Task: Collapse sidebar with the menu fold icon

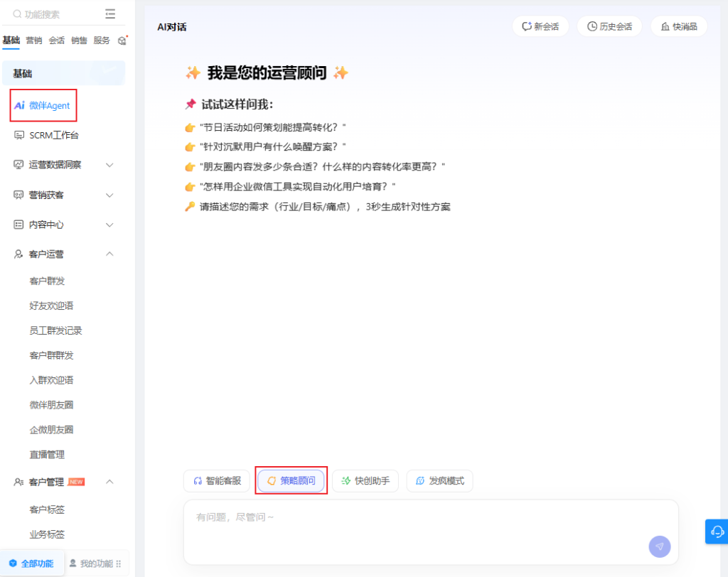Action: [110, 14]
